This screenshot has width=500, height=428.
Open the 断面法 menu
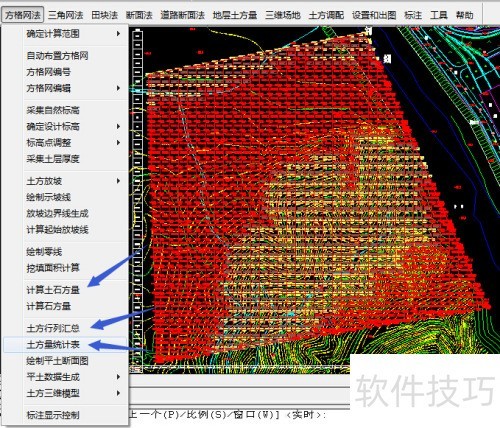(x=139, y=15)
